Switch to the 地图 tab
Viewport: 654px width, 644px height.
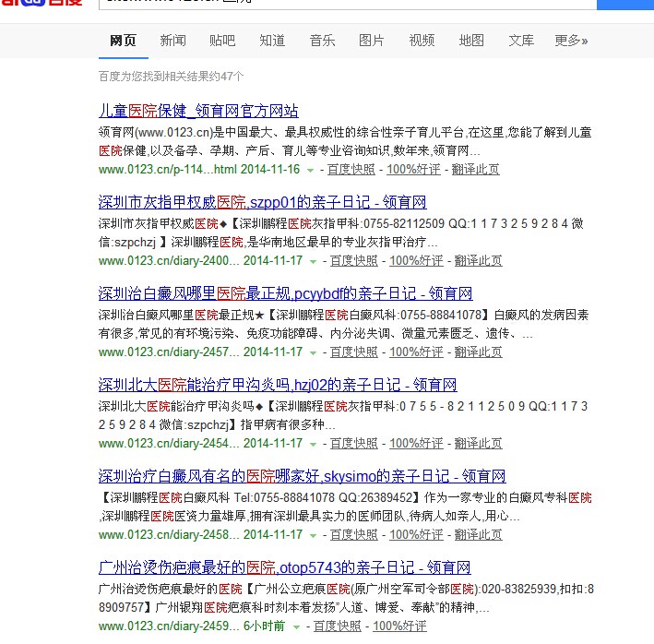tap(471, 41)
